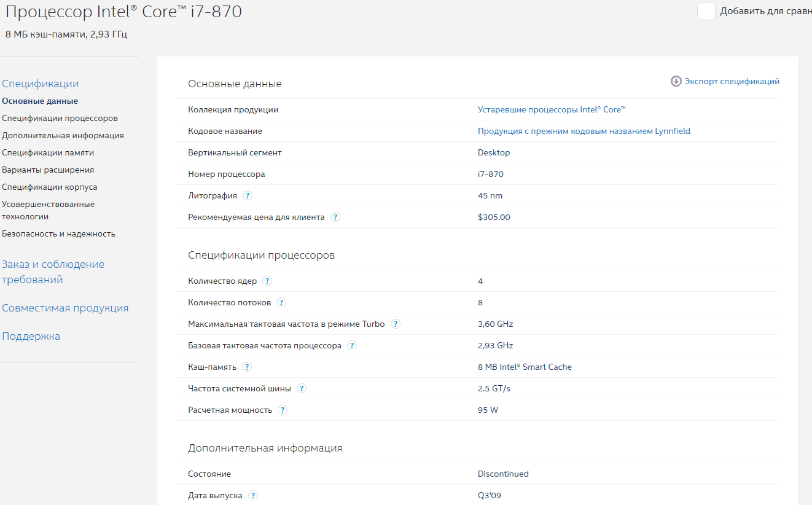The width and height of the screenshot is (812, 505).
Task: Click the Кодовое название row label
Action: coord(225,131)
